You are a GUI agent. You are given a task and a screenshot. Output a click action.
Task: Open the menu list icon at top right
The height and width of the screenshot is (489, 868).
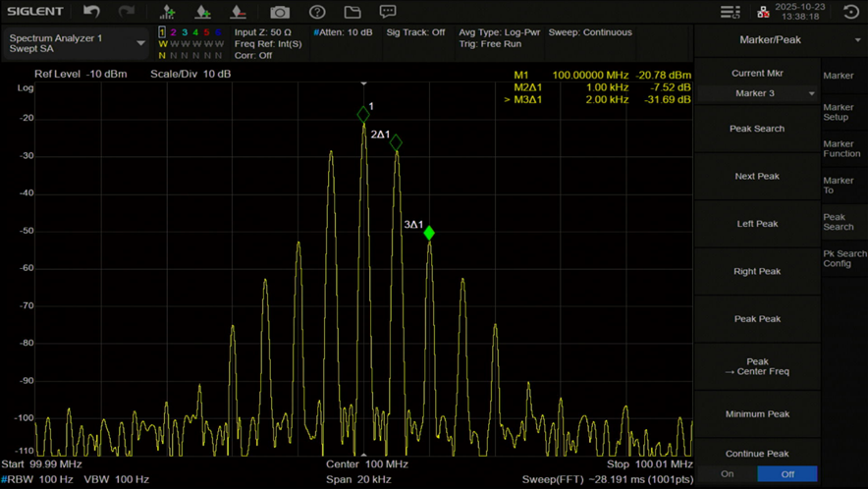(x=730, y=12)
